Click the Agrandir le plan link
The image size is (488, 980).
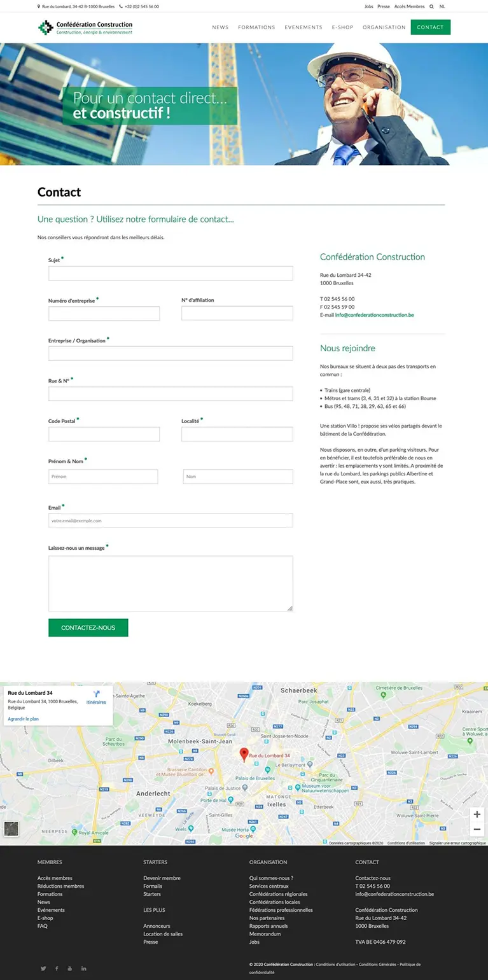point(23,719)
